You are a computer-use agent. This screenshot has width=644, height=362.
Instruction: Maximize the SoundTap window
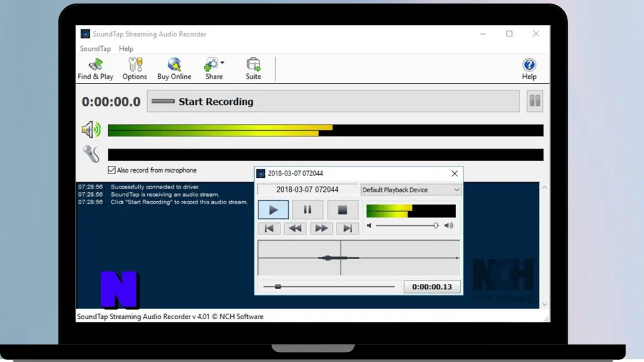(x=509, y=34)
